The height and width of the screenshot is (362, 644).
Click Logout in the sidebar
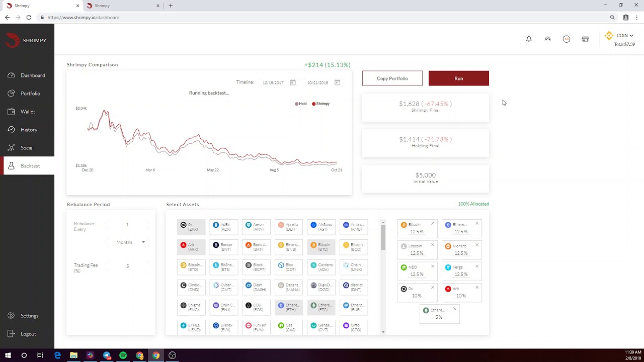pos(27,334)
